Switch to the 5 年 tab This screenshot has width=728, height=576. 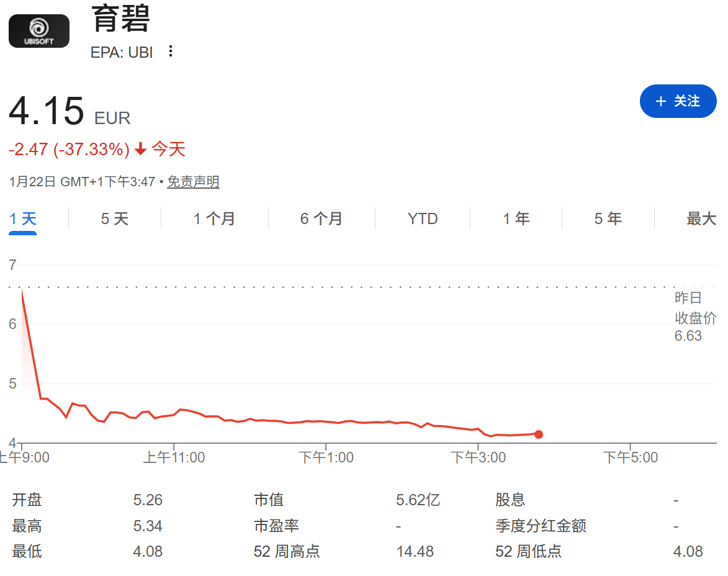tap(608, 218)
